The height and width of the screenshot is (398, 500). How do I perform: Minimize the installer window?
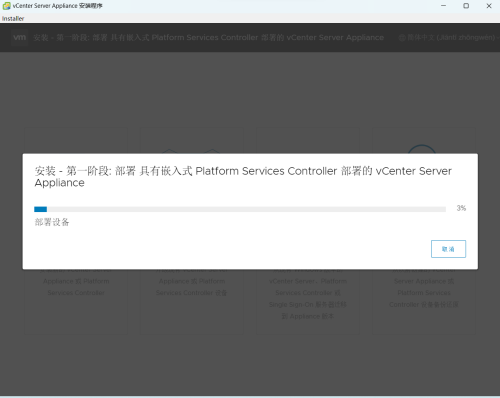pyautogui.click(x=443, y=6)
